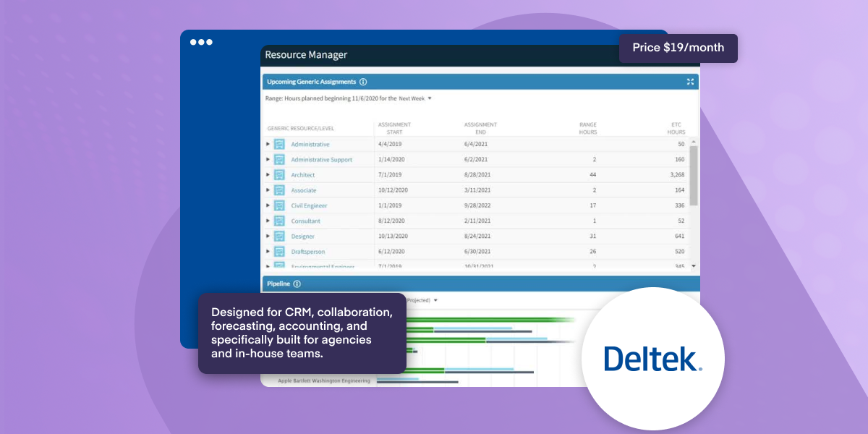Select start date 4/4/2019 cell
The height and width of the screenshot is (434, 868).
(x=390, y=145)
